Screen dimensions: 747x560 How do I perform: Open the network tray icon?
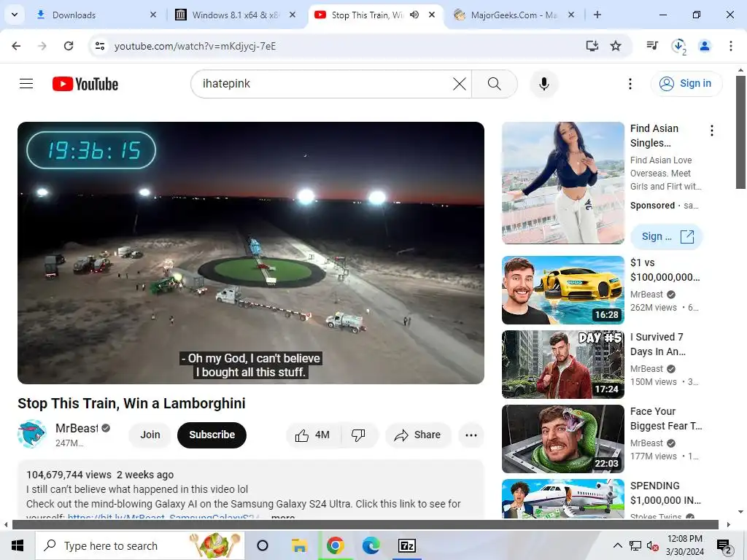pos(635,545)
